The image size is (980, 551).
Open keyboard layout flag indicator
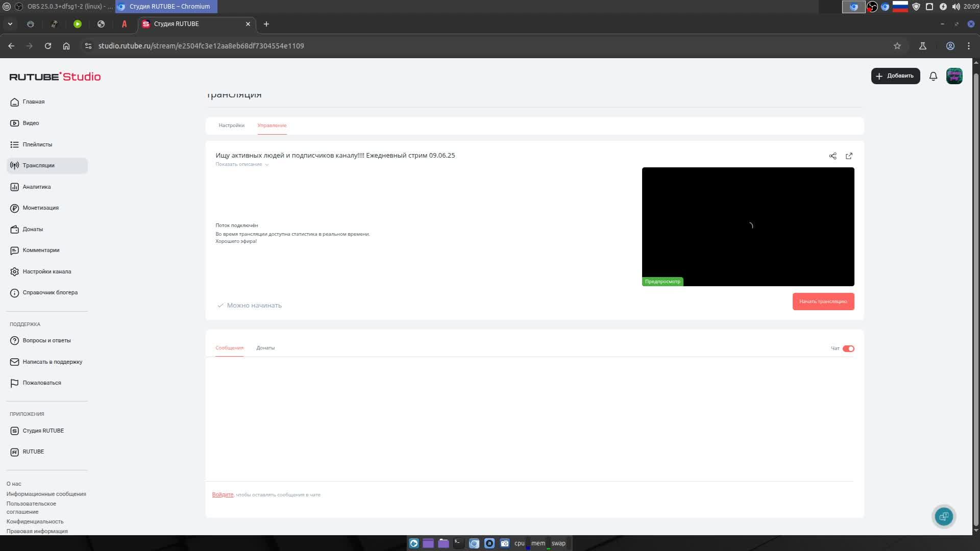pos(900,7)
